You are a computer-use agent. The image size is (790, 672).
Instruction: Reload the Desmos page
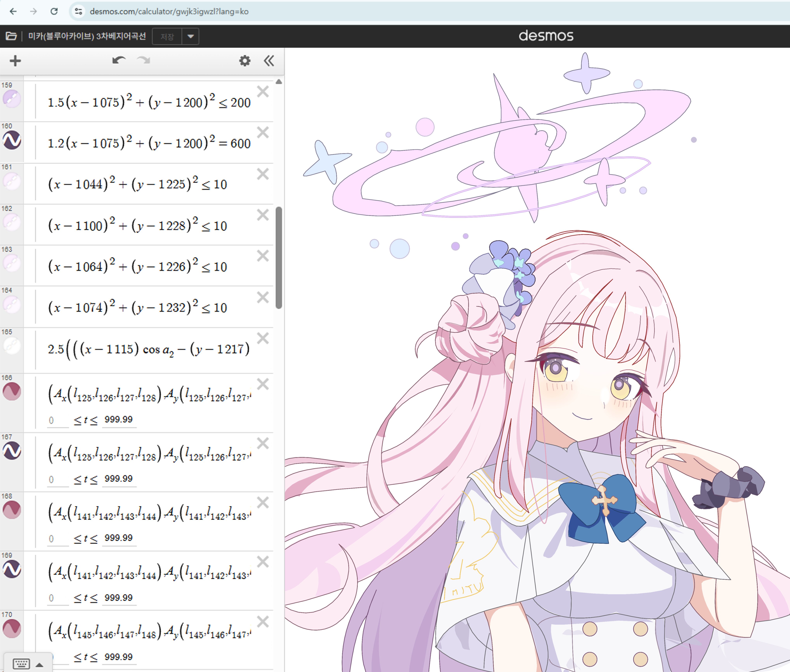pyautogui.click(x=54, y=11)
